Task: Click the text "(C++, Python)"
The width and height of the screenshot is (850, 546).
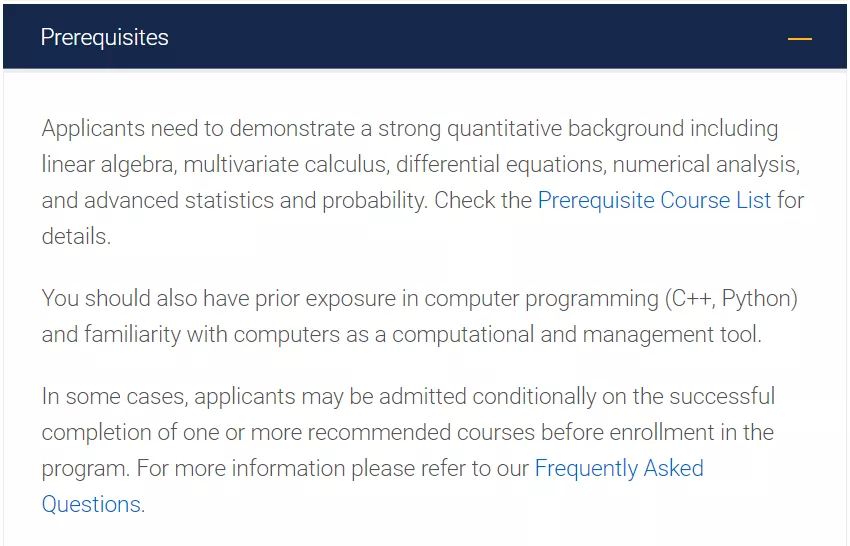Action: click(731, 298)
